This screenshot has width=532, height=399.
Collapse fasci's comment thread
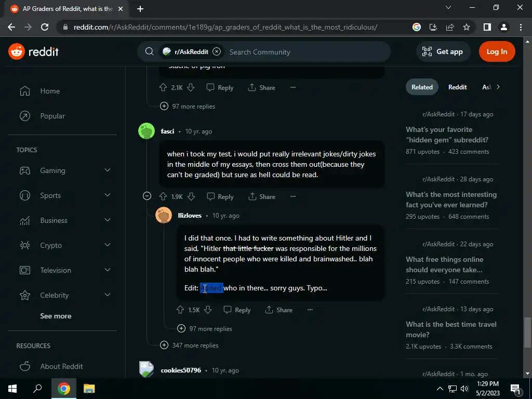point(147,196)
